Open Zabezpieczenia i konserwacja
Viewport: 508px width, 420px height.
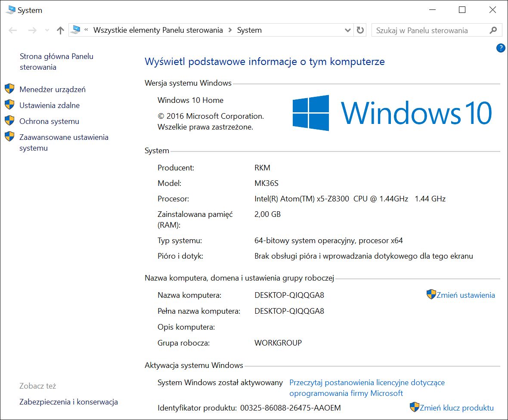coord(69,402)
